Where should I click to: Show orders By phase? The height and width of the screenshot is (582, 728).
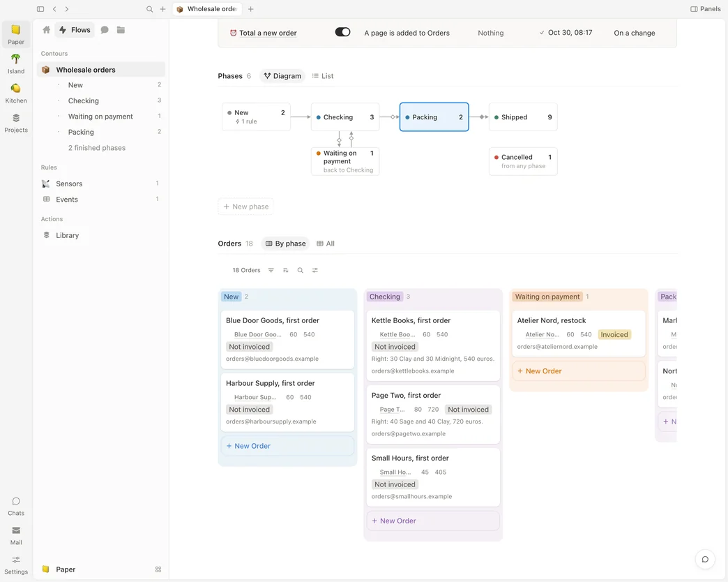point(285,244)
